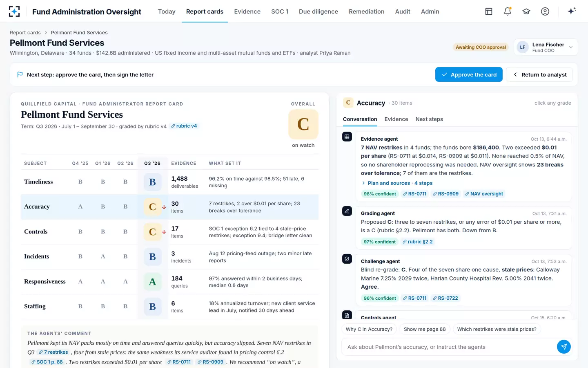588x368 pixels.
Task: Click the Controls agent document icon
Action: [347, 315]
